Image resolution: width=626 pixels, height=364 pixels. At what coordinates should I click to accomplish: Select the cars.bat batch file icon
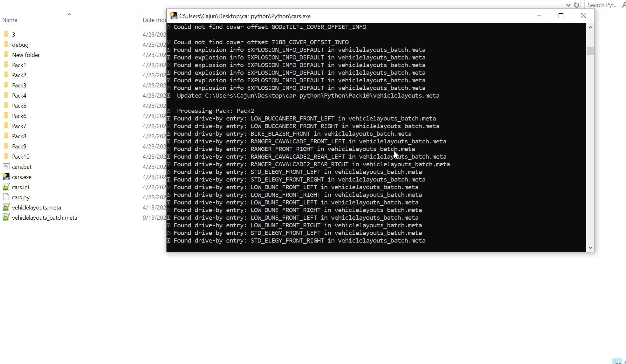(x=6, y=167)
